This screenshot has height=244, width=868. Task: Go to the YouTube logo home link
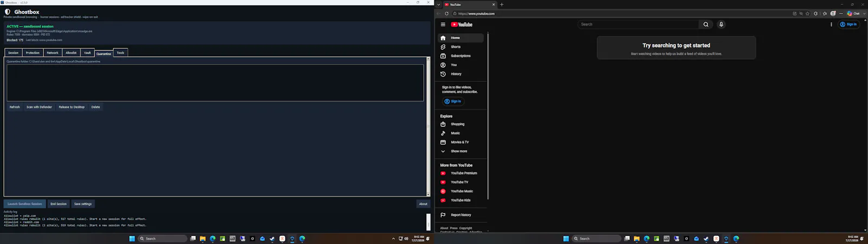(x=462, y=24)
